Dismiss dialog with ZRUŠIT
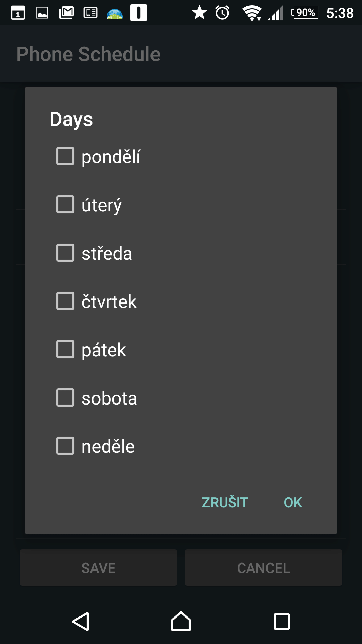 coord(225,502)
